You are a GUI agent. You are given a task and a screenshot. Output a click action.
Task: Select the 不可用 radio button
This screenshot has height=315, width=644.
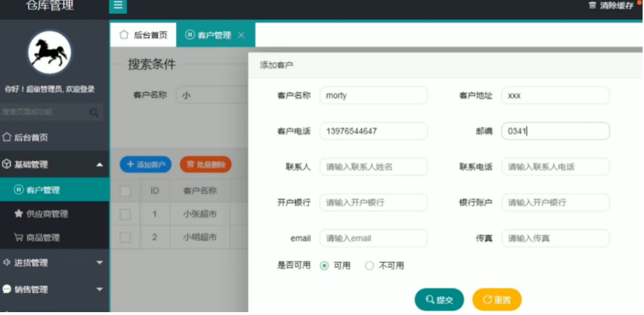[x=370, y=266]
